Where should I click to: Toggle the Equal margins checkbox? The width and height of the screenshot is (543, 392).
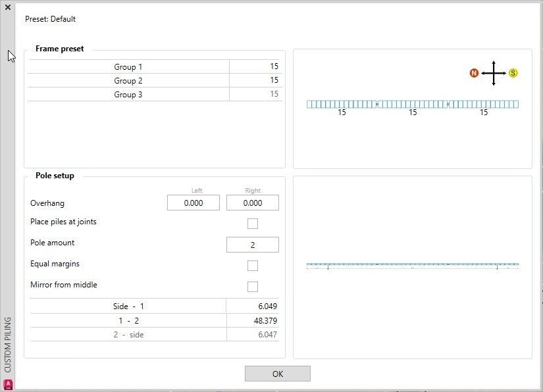tap(253, 266)
